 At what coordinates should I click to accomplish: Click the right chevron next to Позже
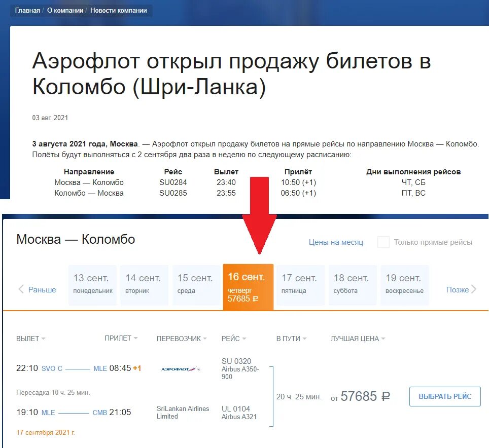[474, 289]
